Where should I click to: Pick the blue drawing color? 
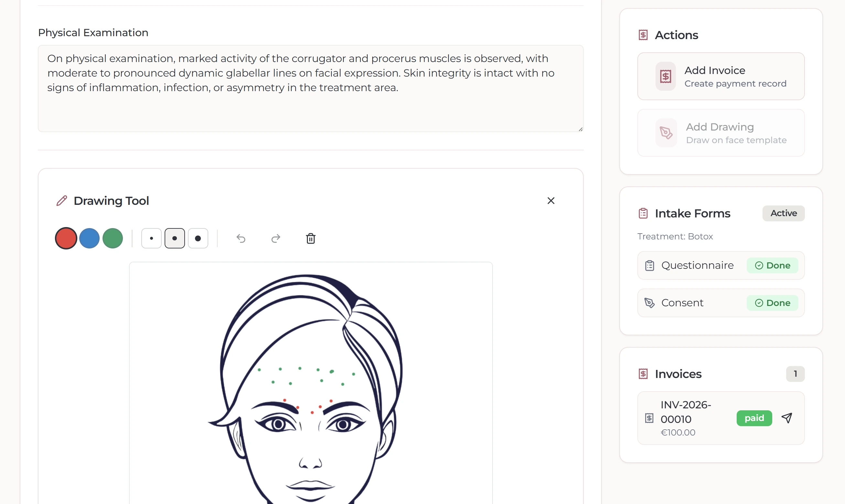tap(89, 238)
